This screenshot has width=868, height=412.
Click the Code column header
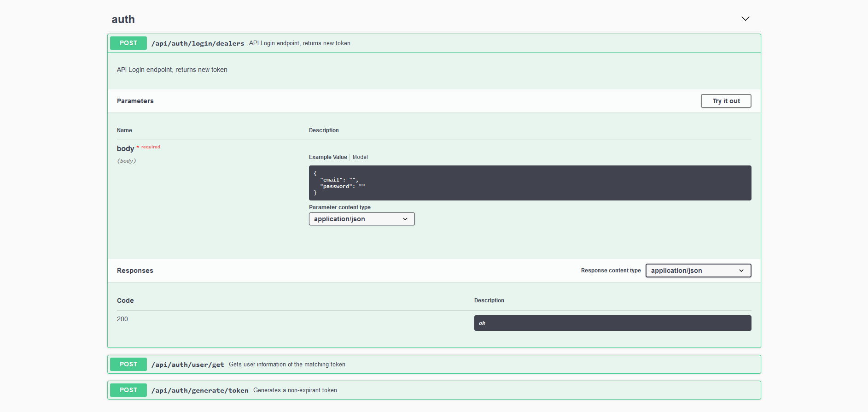(125, 300)
